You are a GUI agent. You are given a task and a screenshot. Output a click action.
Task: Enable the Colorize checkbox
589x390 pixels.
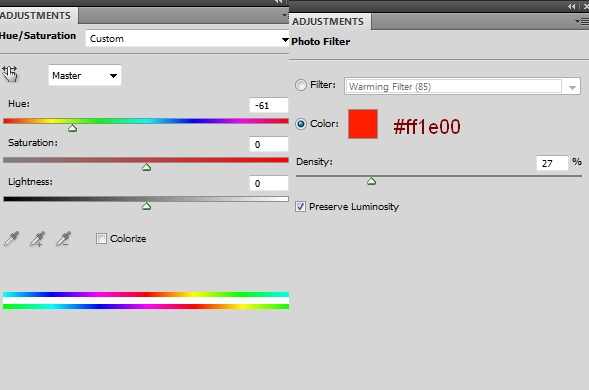[101, 239]
